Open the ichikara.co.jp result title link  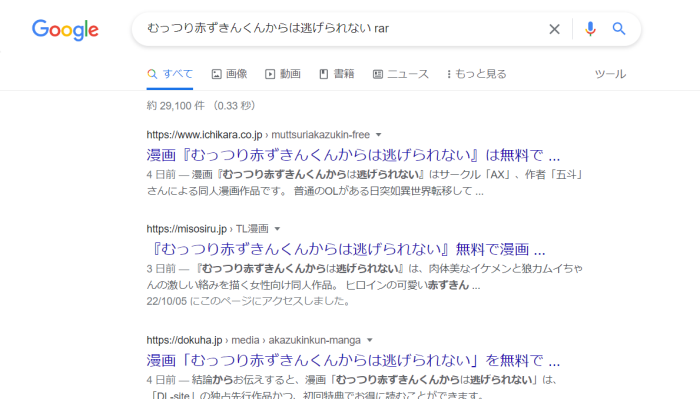tap(353, 155)
